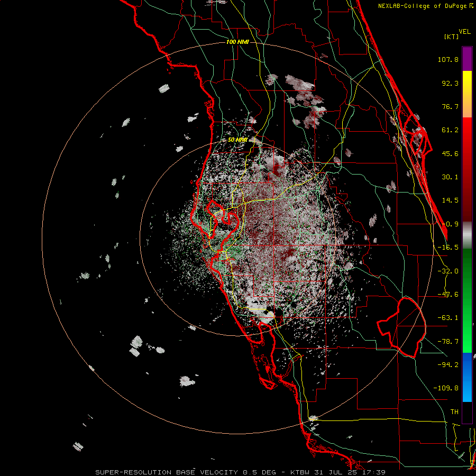Pick the purple segment of the velocity scale
The image size is (476, 476).
coord(467,59)
